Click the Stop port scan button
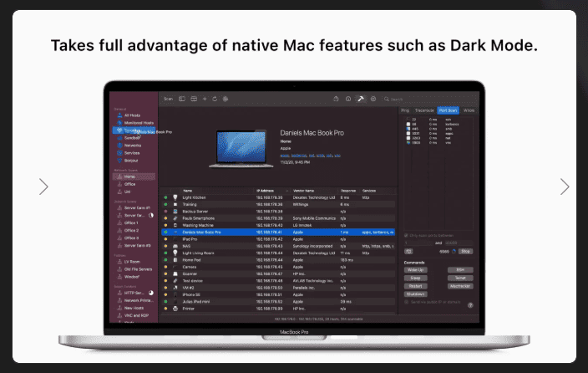This screenshot has width=588, height=373. click(x=465, y=251)
